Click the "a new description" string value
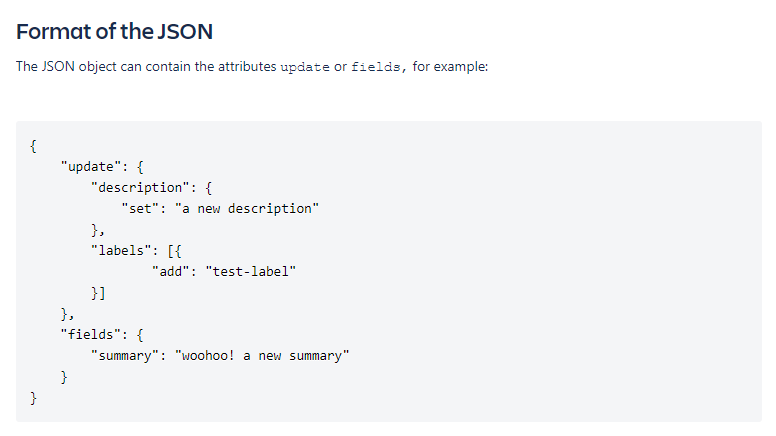776x436 pixels. (x=247, y=209)
